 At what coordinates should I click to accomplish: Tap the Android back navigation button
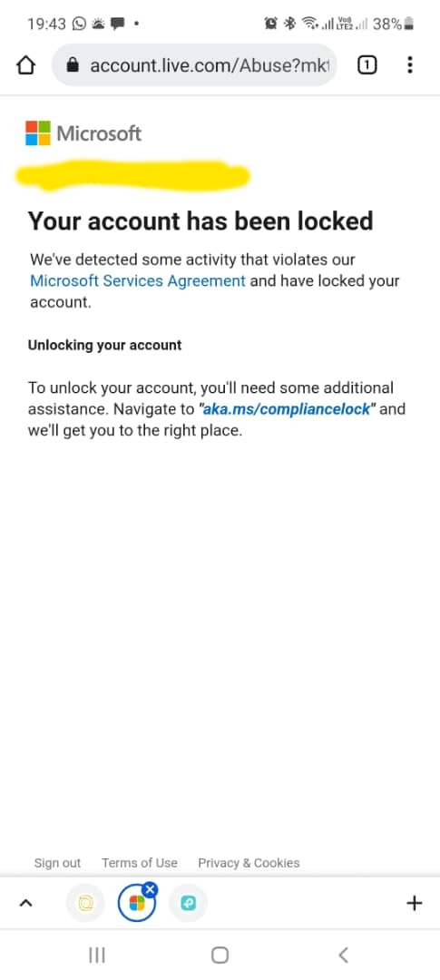[x=343, y=955]
